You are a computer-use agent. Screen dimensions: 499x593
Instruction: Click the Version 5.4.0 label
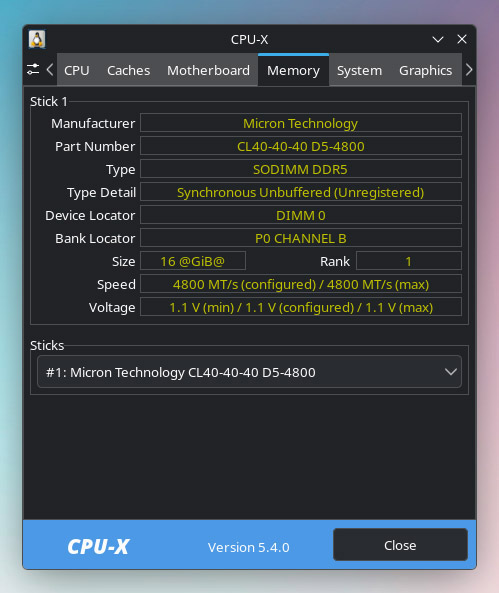[249, 547]
